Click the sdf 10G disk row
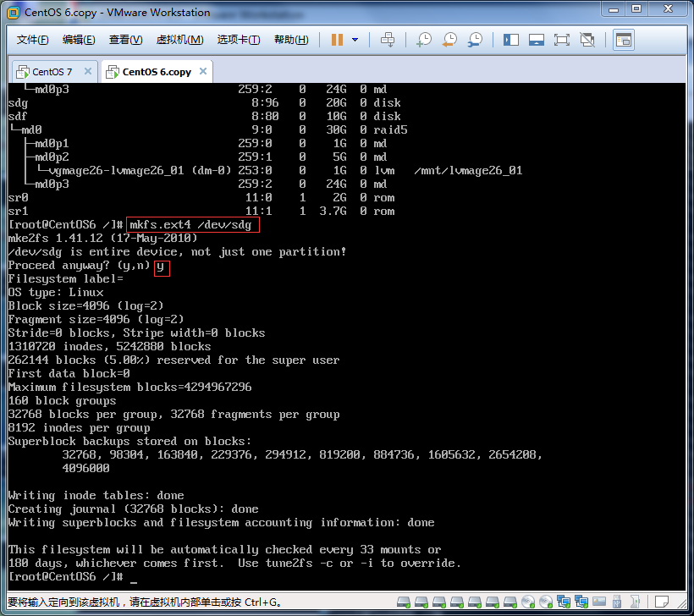The width and height of the screenshot is (694, 616). pos(205,117)
